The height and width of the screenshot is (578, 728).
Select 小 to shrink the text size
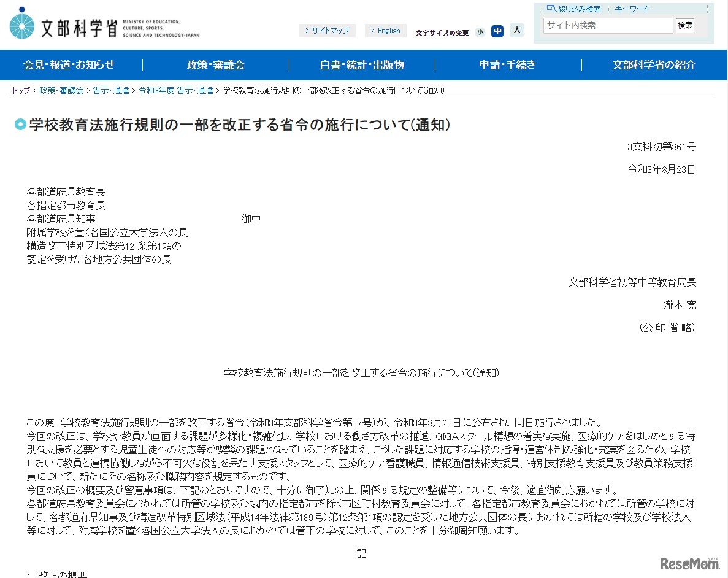click(480, 31)
